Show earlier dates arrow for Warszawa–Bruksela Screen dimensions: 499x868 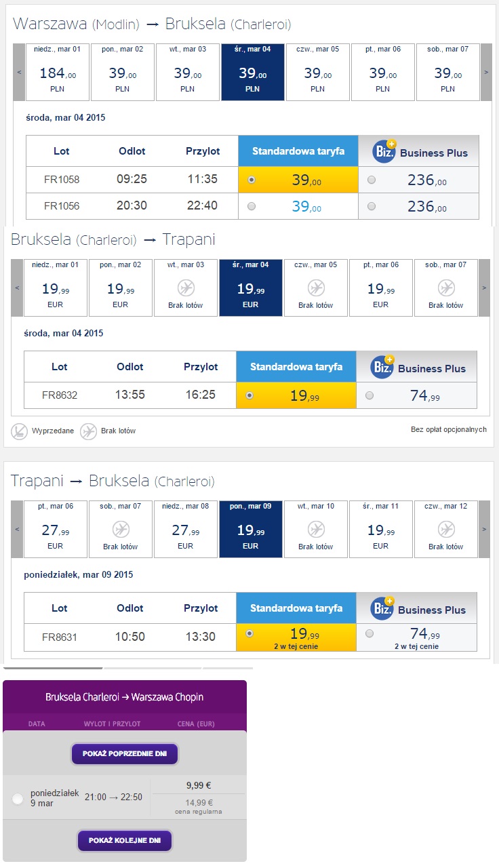click(19, 73)
